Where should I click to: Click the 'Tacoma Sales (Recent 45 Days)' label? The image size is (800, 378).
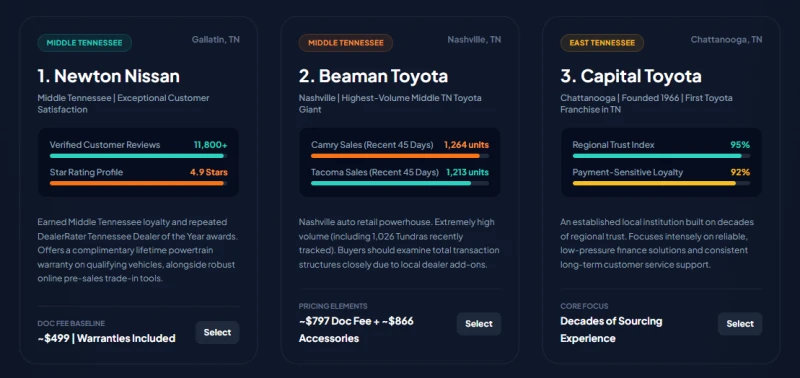coord(374,172)
